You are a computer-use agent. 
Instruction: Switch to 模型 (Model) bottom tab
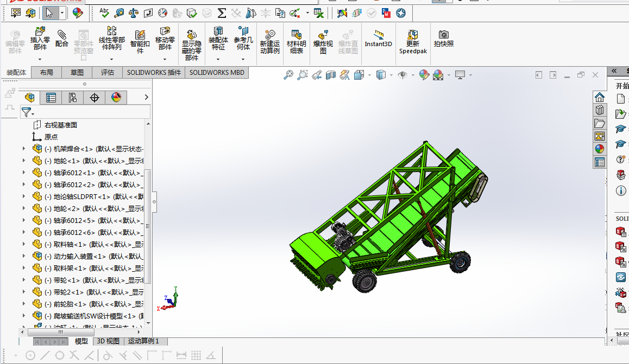point(81,341)
